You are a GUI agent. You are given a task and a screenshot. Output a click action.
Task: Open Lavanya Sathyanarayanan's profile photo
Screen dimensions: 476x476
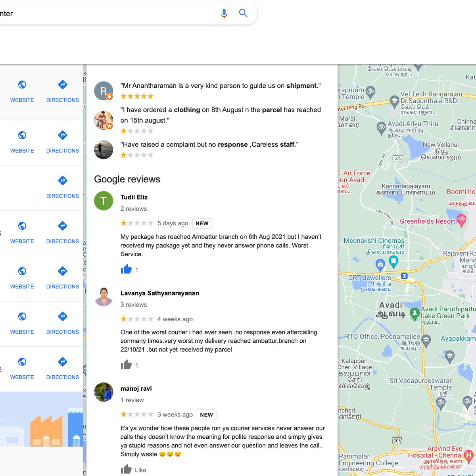(x=104, y=297)
